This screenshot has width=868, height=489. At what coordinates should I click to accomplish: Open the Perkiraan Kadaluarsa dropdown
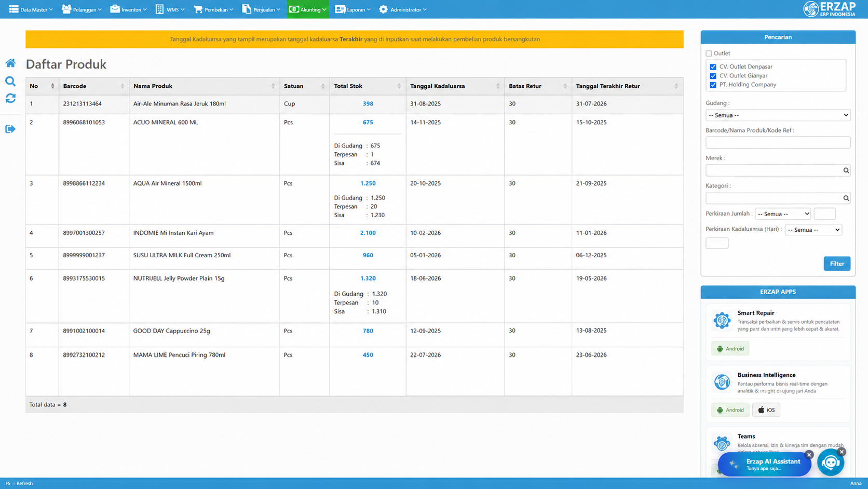coord(813,230)
